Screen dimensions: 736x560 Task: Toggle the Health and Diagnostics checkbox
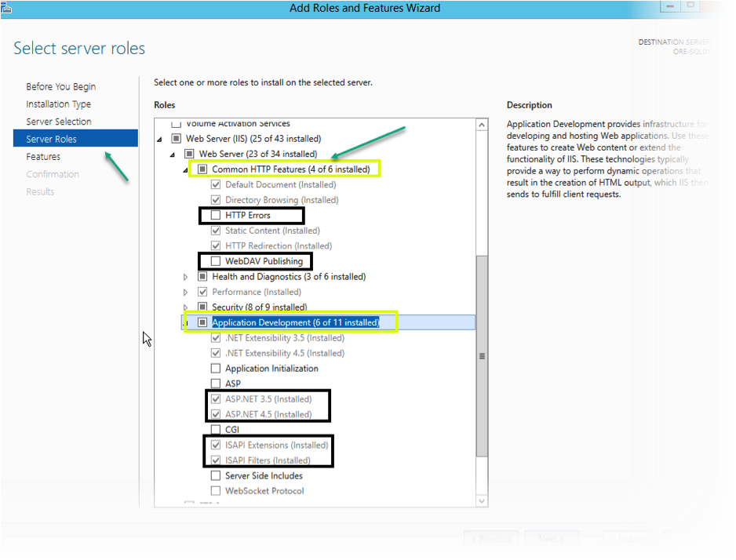pos(202,277)
